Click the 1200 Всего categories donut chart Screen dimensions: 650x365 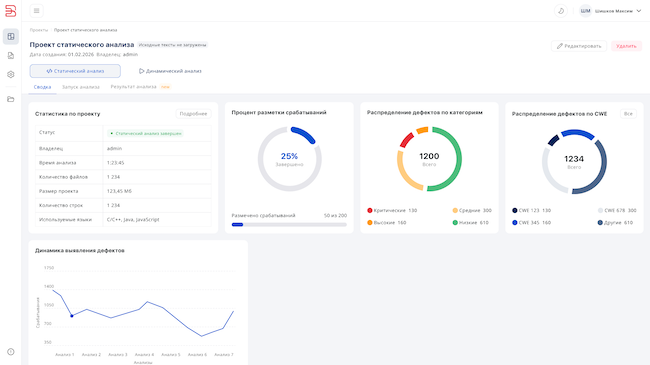(x=429, y=159)
